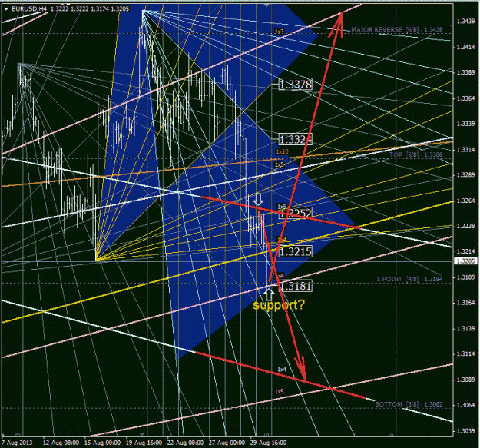Image resolution: width=480 pixels, height=448 pixels.
Task: Click 1.3164 on the price axis
Action: pos(466,303)
